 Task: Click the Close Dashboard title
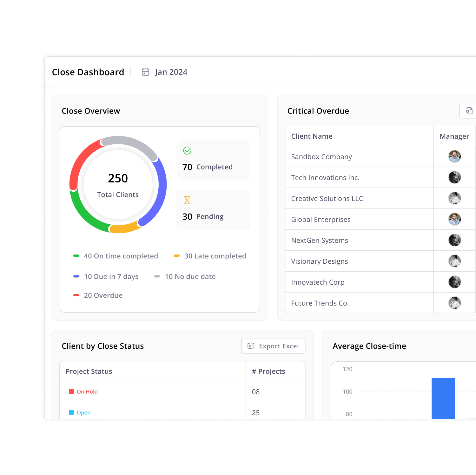(x=88, y=72)
